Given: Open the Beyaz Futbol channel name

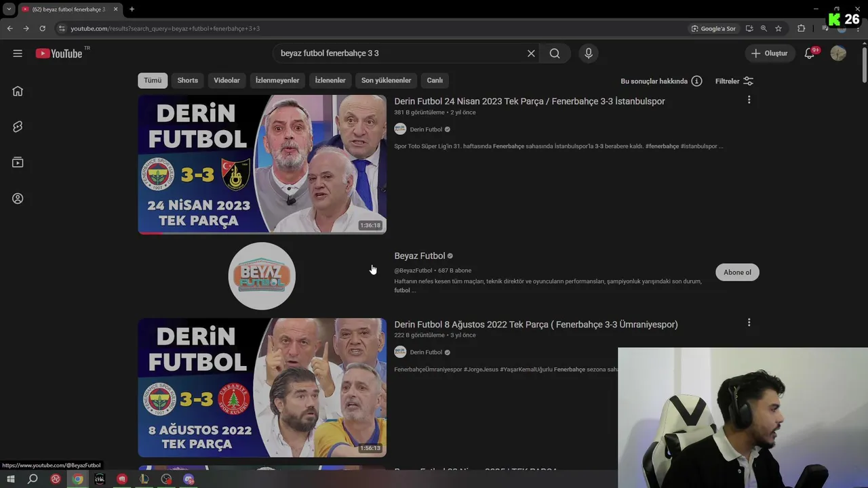Looking at the screenshot, I should tap(420, 256).
